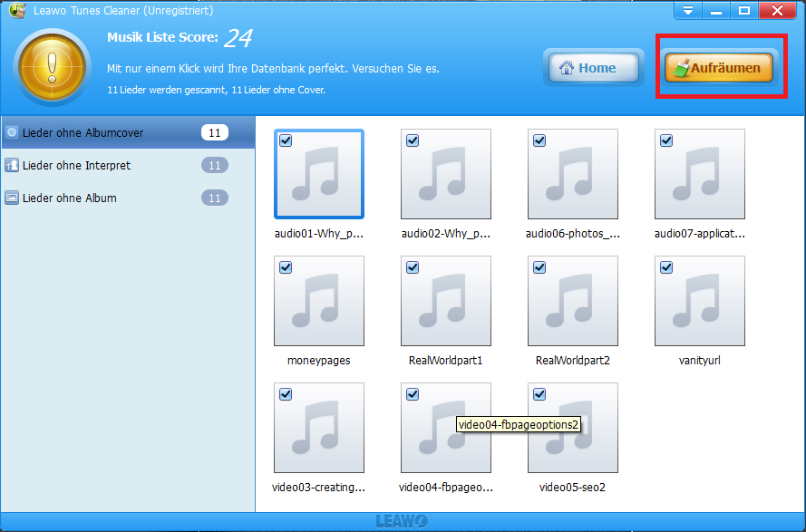806x532 pixels.
Task: Select the RealWorldpart1 music note thumbnail
Action: 446,301
